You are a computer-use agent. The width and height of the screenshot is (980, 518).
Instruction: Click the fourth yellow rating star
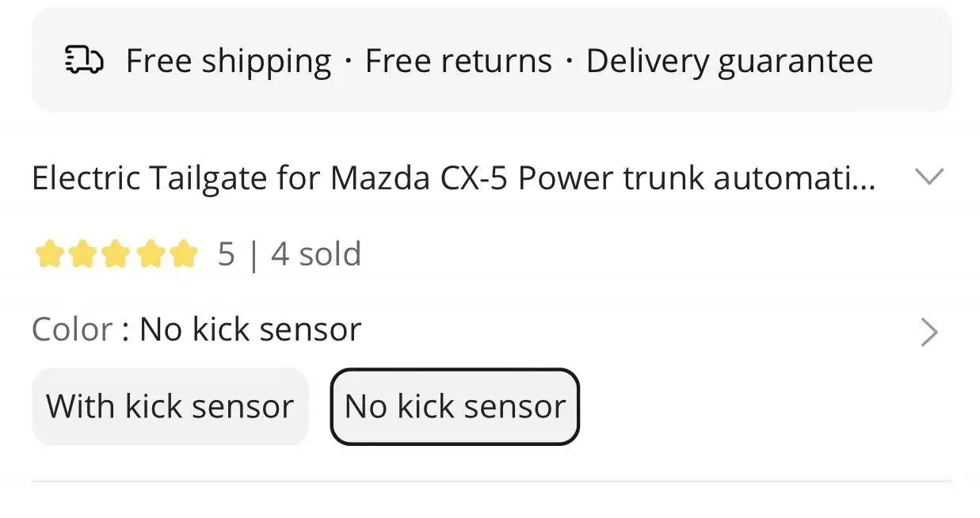(149, 254)
